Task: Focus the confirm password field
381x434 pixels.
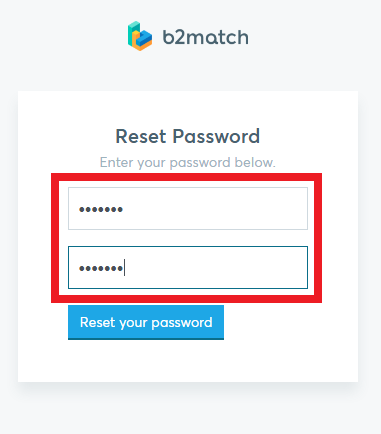Action: pyautogui.click(x=188, y=267)
